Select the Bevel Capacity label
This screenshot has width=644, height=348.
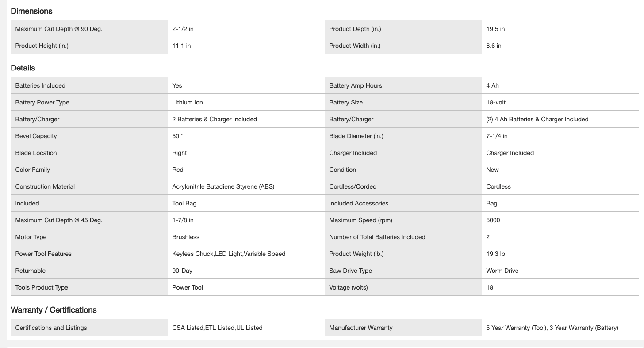pos(36,136)
